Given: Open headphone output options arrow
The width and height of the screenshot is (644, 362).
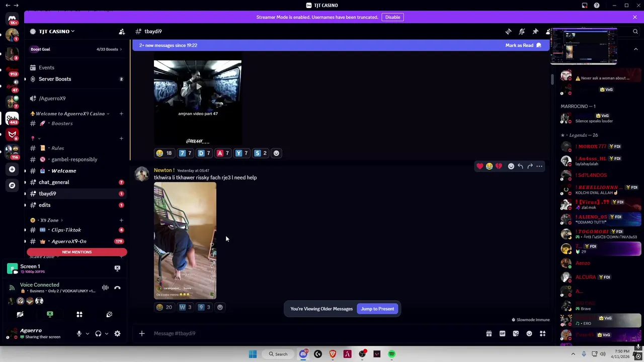Looking at the screenshot, I should click(x=106, y=333).
